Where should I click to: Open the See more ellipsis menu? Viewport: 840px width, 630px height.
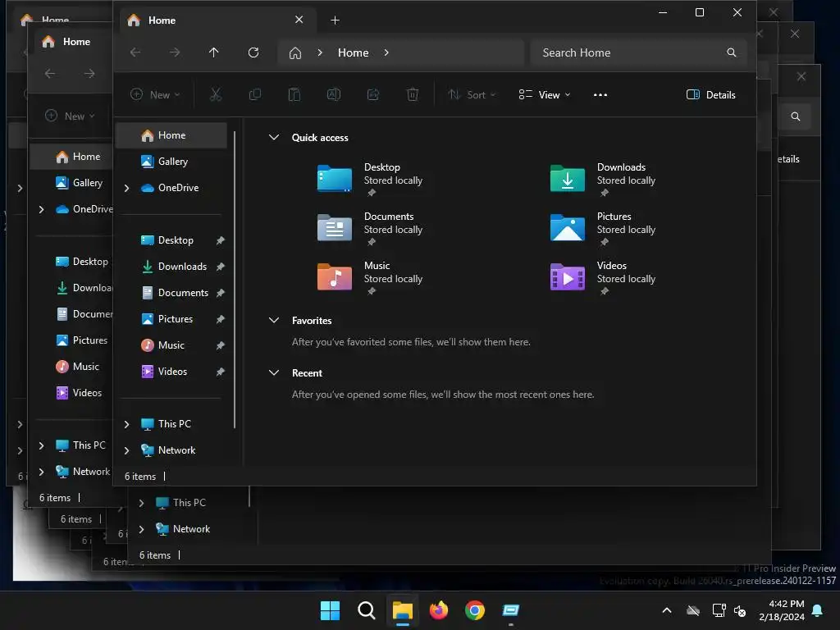(x=600, y=95)
